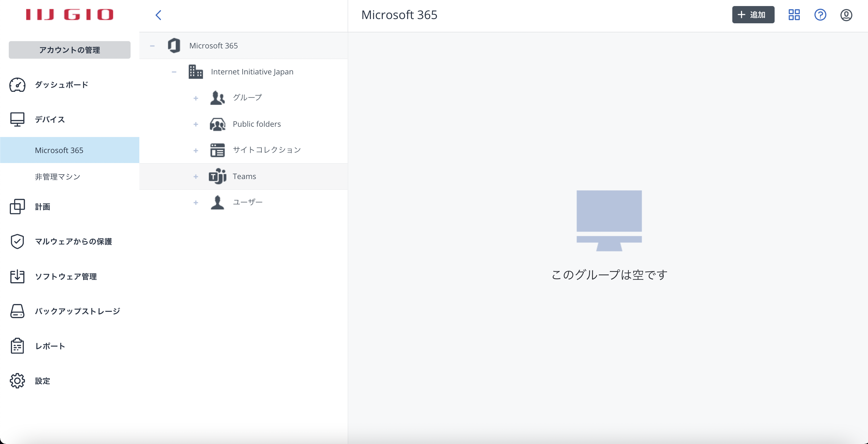Open the Dashboard gauge icon
This screenshot has width=868, height=444.
pos(17,85)
